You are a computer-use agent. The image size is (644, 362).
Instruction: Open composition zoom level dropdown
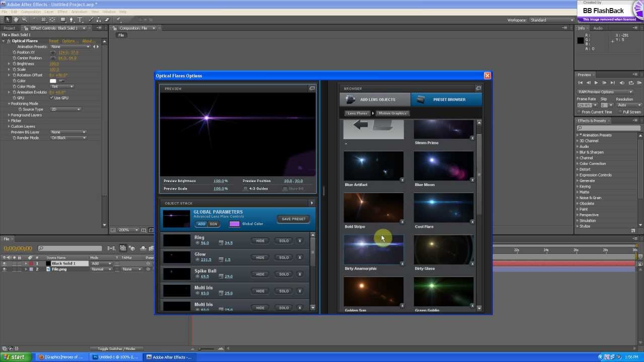coord(129,230)
